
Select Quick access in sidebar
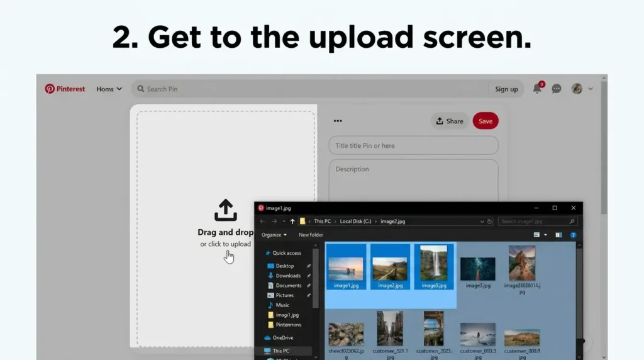click(283, 253)
